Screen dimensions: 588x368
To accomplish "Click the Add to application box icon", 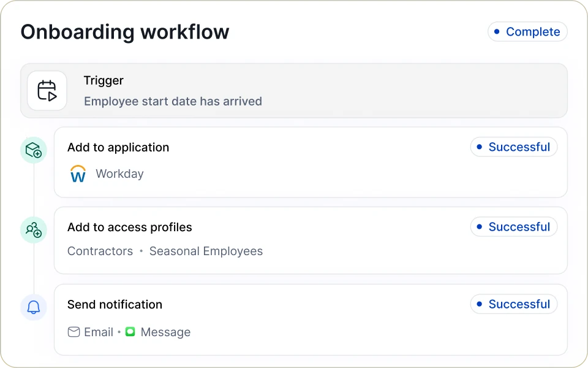I will pyautogui.click(x=33, y=150).
